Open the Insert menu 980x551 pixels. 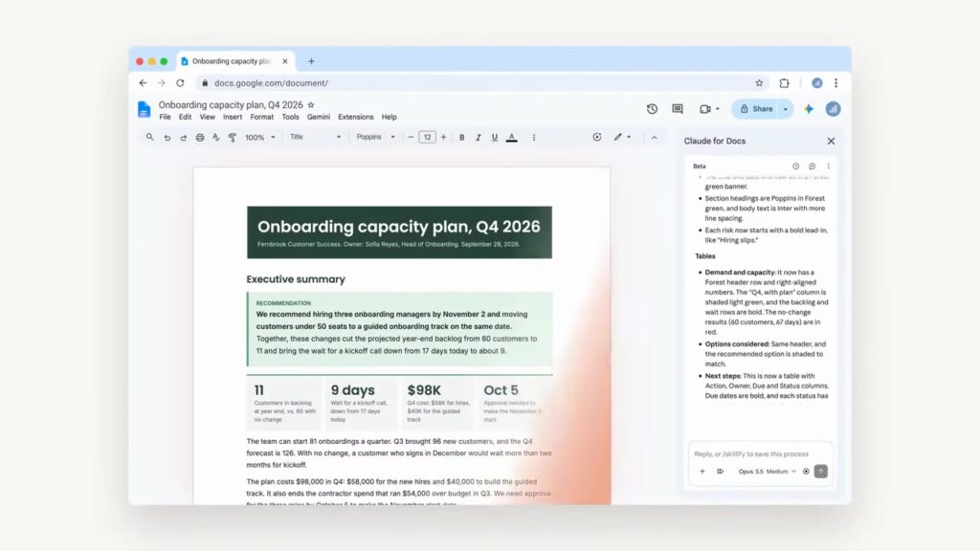(233, 117)
